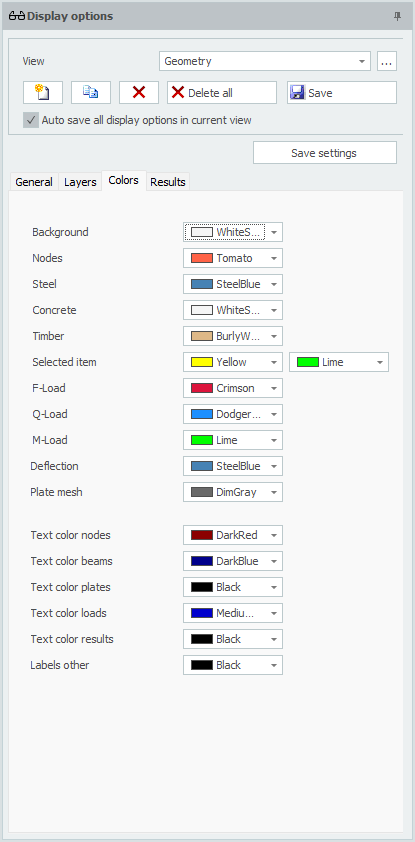The image size is (415, 842).
Task: Click the Black swatch for Text color plates
Action: (x=202, y=587)
